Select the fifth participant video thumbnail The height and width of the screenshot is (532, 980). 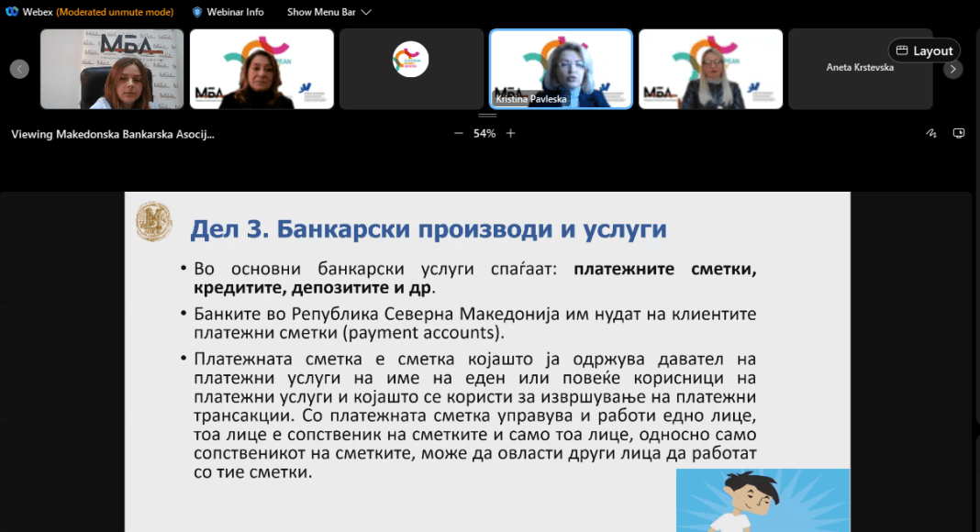click(710, 69)
